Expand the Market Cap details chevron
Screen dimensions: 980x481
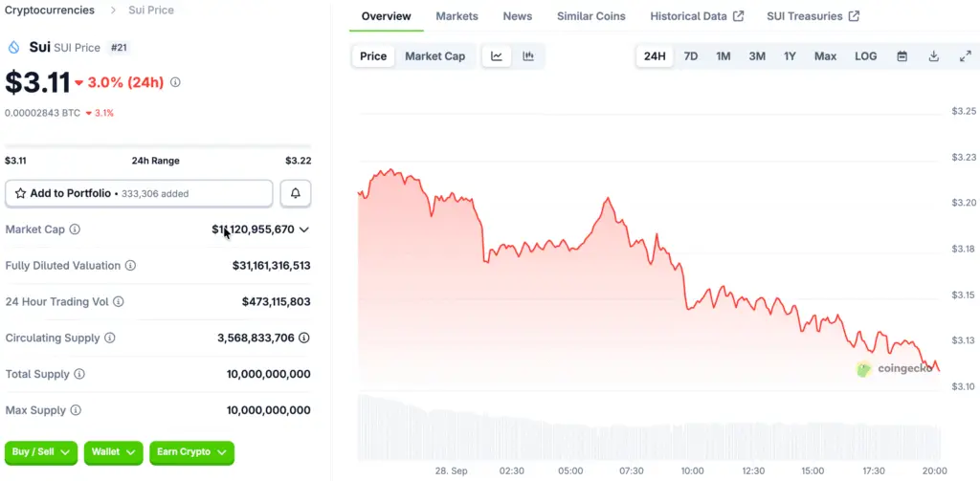point(304,230)
